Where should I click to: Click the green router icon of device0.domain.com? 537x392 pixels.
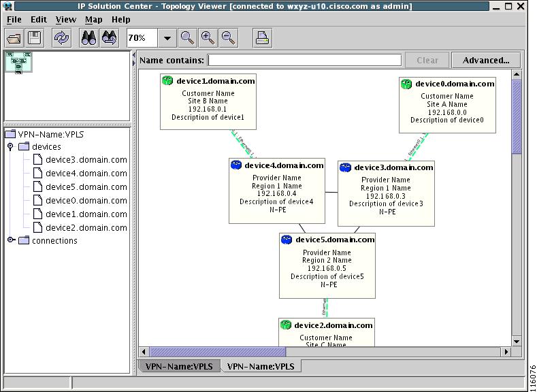point(406,84)
